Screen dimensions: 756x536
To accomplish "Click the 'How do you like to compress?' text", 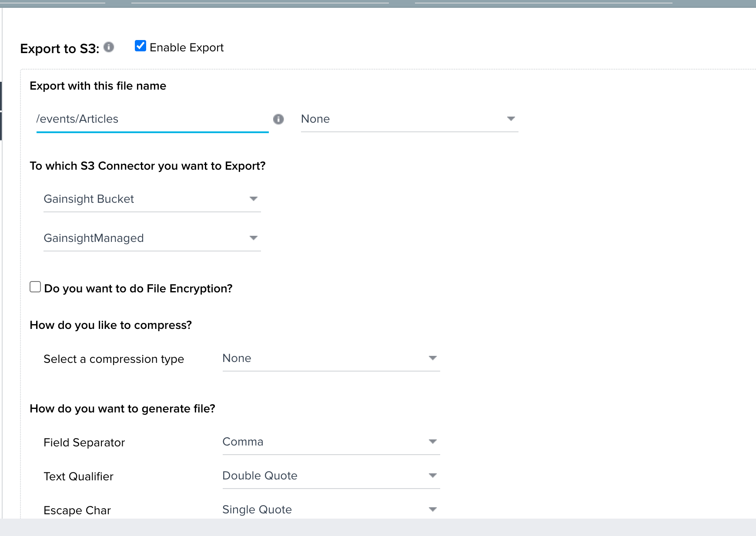I will click(x=110, y=325).
